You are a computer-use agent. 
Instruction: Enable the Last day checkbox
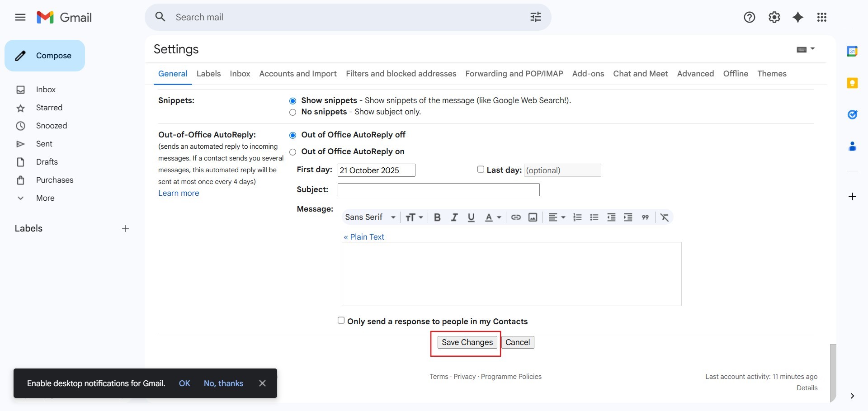tap(481, 169)
